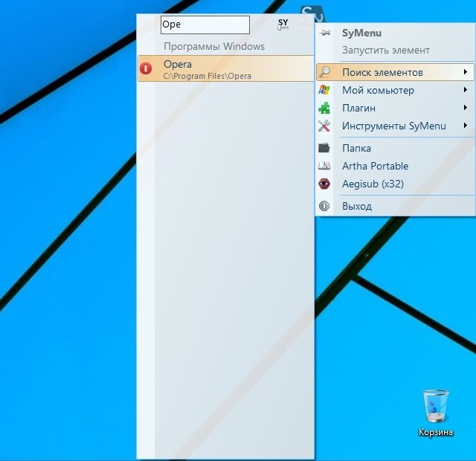Click the Программы Windows group header
This screenshot has width=476, height=461.
[x=213, y=46]
